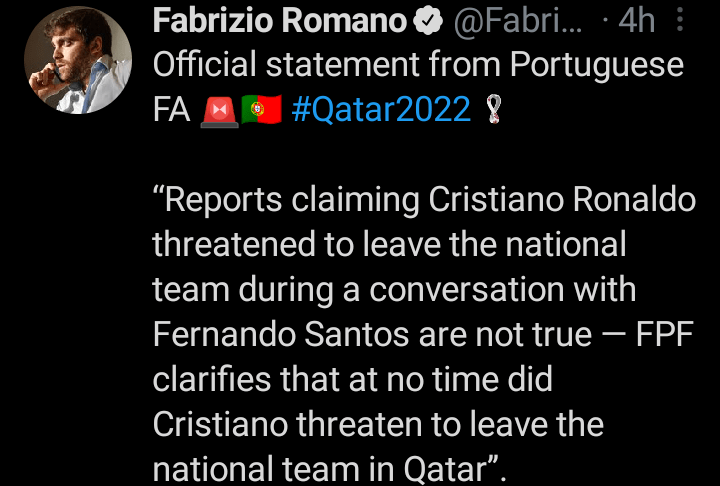This screenshot has height=486, width=720.
Task: Click "team during a conversation with" line
Action: pyautogui.click(x=394, y=290)
